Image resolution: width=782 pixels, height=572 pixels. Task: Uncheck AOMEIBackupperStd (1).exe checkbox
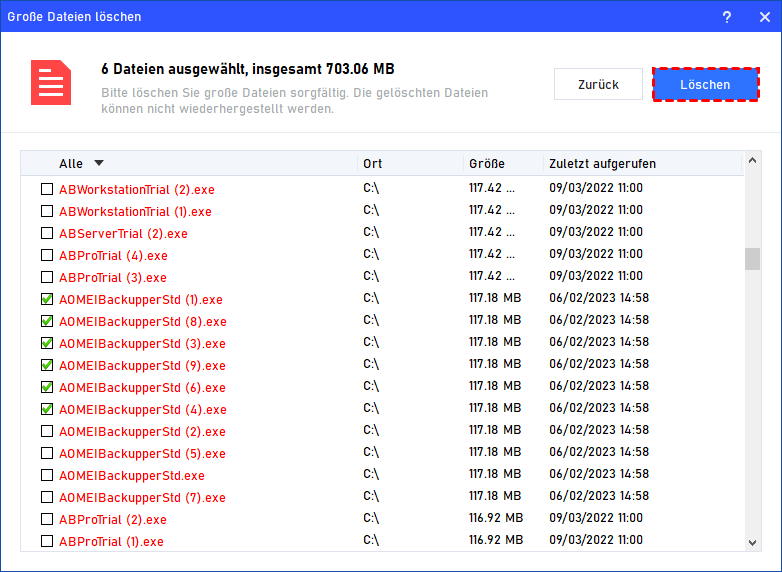pos(47,299)
